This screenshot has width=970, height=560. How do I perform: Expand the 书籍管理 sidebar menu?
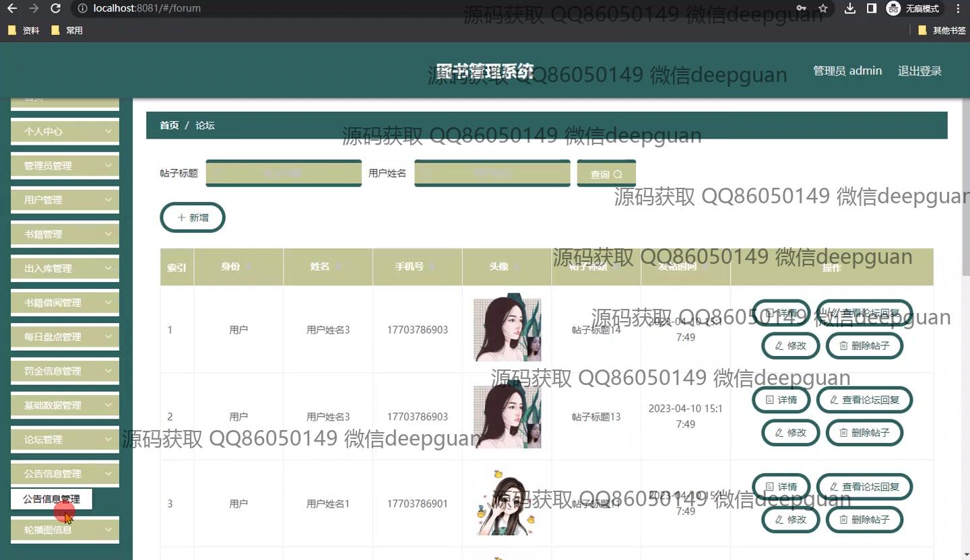(65, 234)
